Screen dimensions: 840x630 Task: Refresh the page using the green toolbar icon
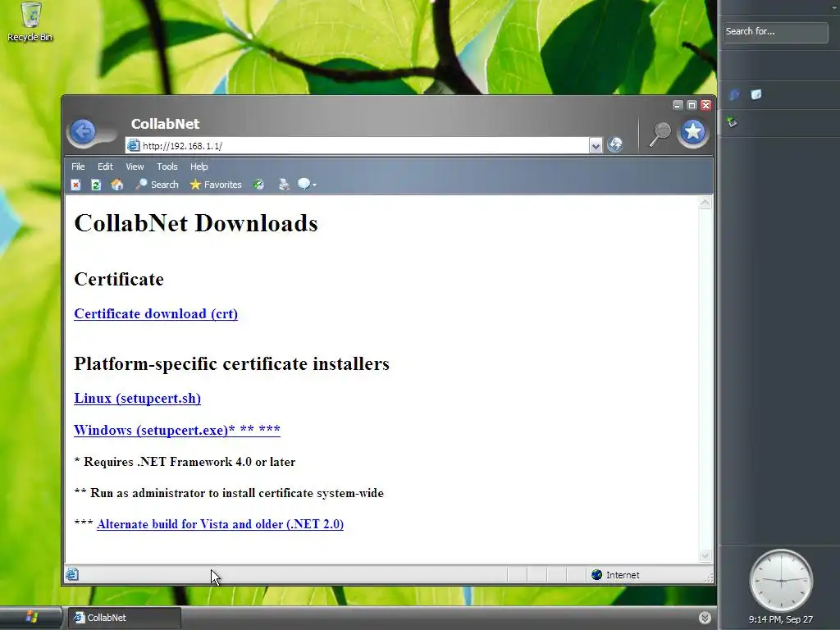coord(96,185)
